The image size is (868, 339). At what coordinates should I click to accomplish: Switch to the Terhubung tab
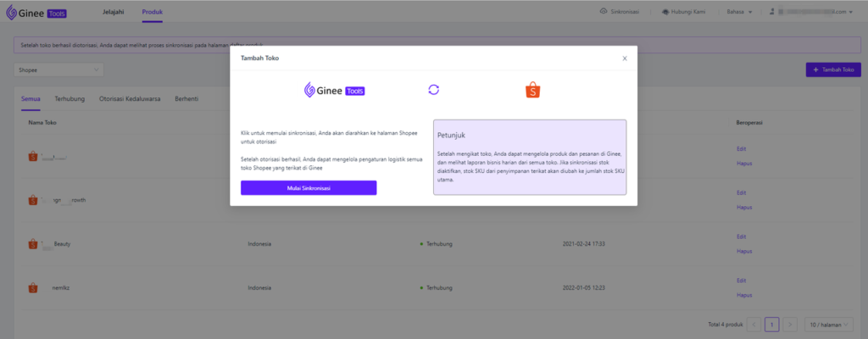(x=70, y=98)
